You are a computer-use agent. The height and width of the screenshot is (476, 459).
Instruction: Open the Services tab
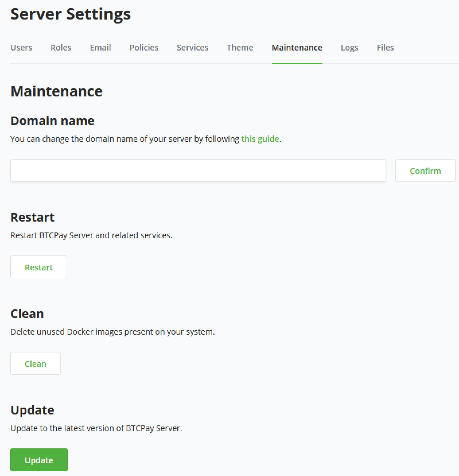pyautogui.click(x=192, y=48)
